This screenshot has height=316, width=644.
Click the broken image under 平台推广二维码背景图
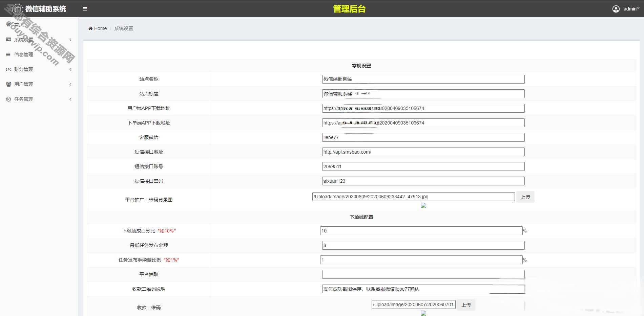pos(423,205)
